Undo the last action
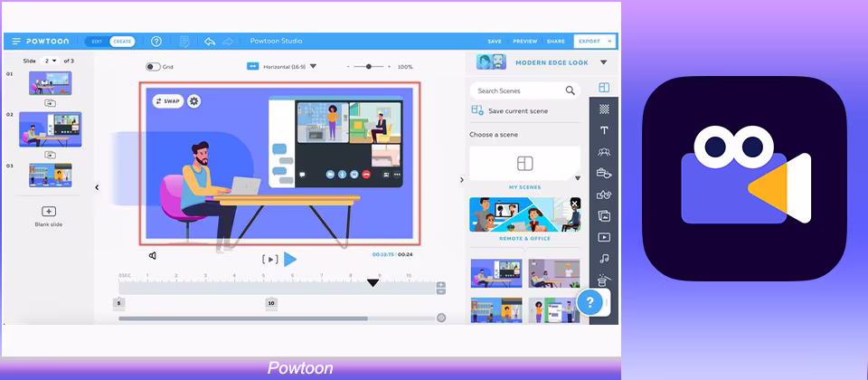Viewport: 868px width, 380px height. click(x=209, y=42)
